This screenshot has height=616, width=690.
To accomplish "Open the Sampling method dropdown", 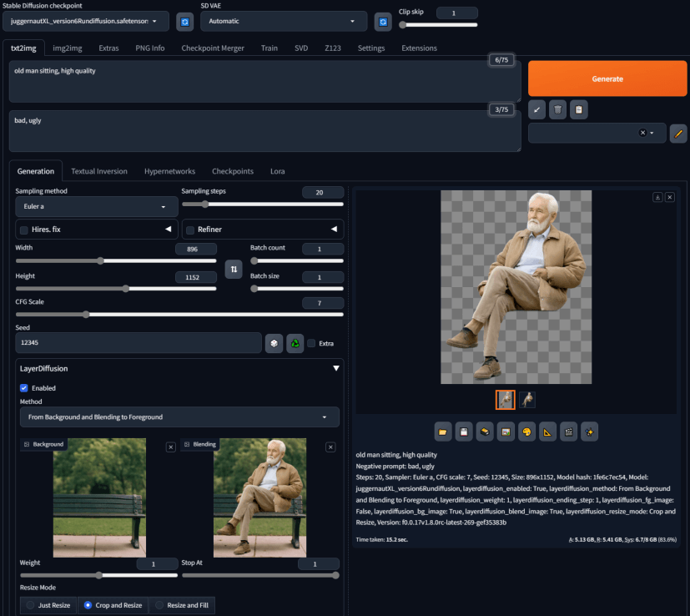I will click(x=92, y=206).
